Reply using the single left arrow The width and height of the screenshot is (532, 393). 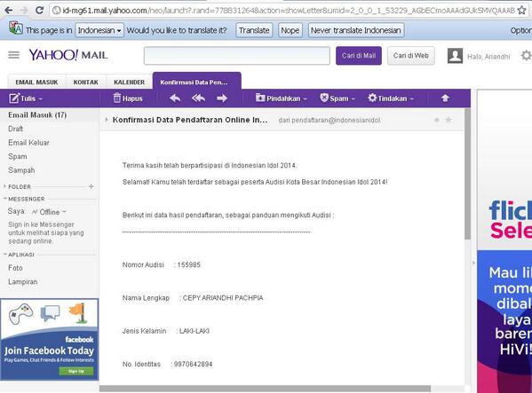tap(175, 98)
